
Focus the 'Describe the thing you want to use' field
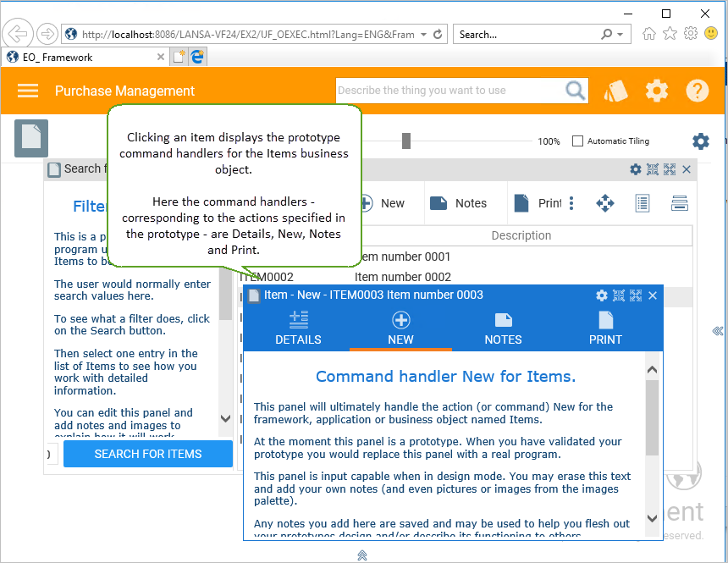pos(449,90)
